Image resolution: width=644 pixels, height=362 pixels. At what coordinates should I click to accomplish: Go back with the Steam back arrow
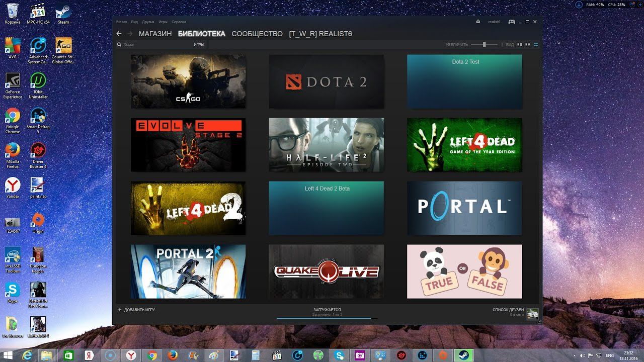(119, 34)
